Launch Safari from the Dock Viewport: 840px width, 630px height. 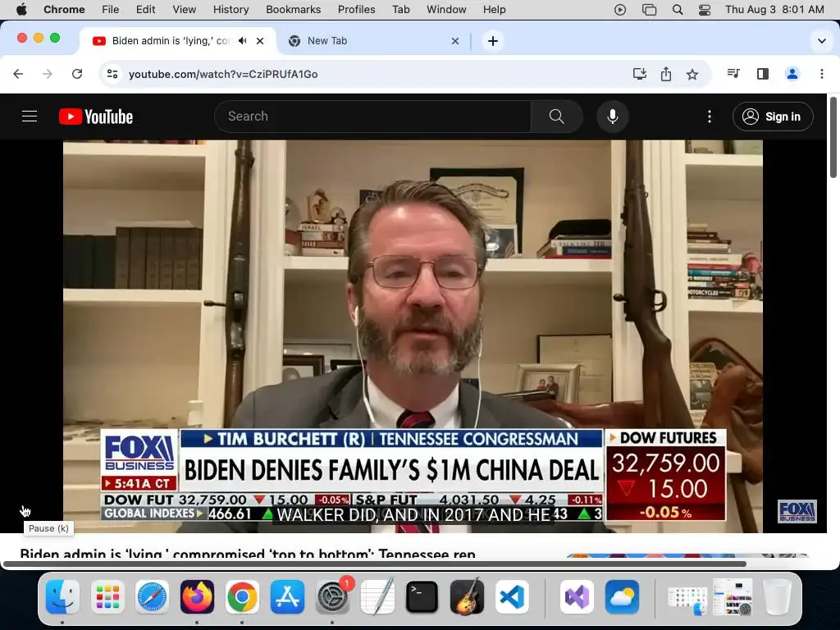pos(152,596)
